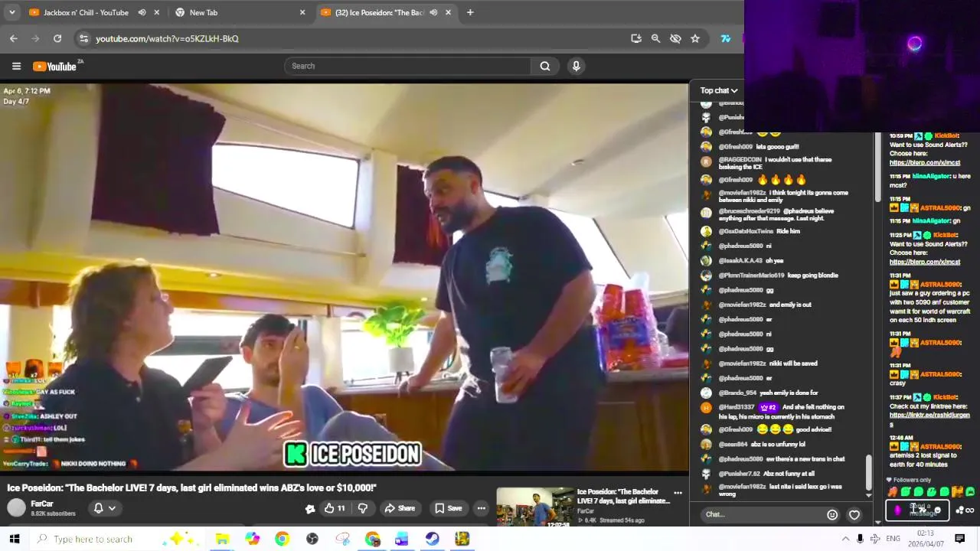Show hidden system tray icons
Image resolution: width=980 pixels, height=551 pixels.
pos(845,539)
